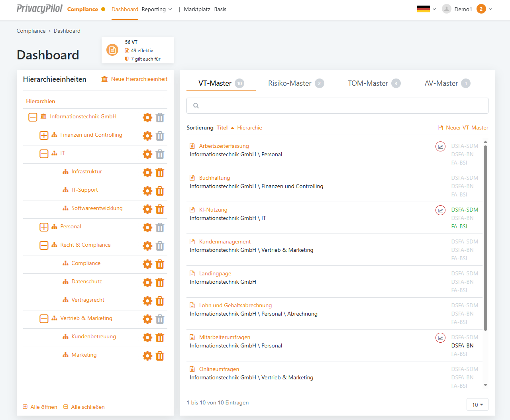This screenshot has height=420, width=510.
Task: Click Neue Hierarchieeinheit link
Action: pyautogui.click(x=135, y=79)
